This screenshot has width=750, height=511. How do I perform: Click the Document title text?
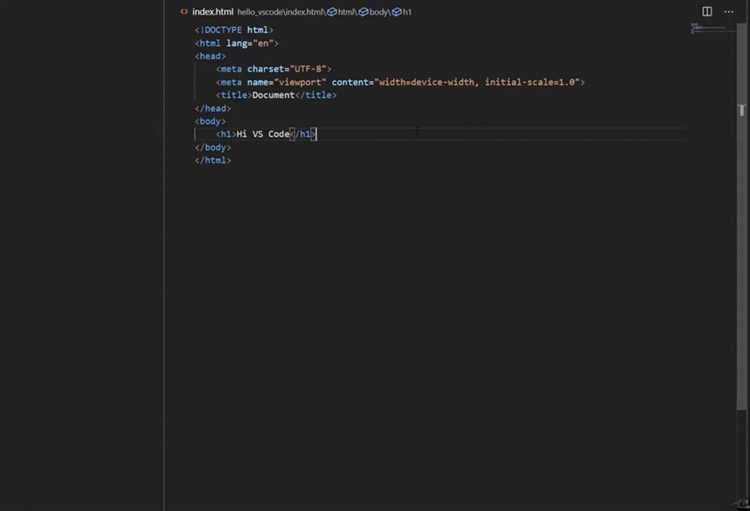click(x=273, y=95)
